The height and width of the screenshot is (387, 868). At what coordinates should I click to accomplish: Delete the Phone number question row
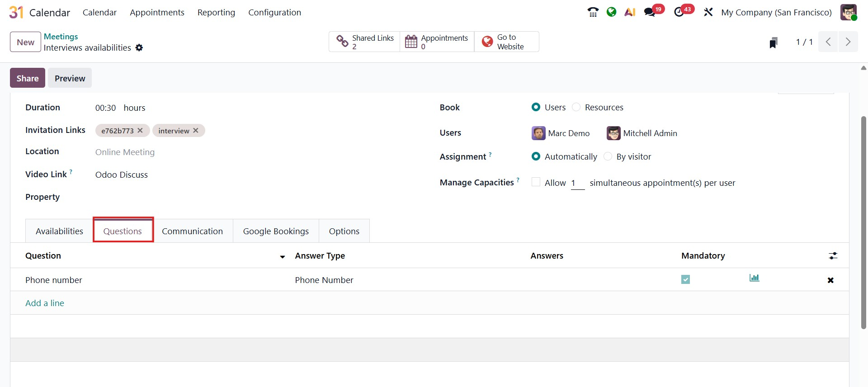click(830, 280)
